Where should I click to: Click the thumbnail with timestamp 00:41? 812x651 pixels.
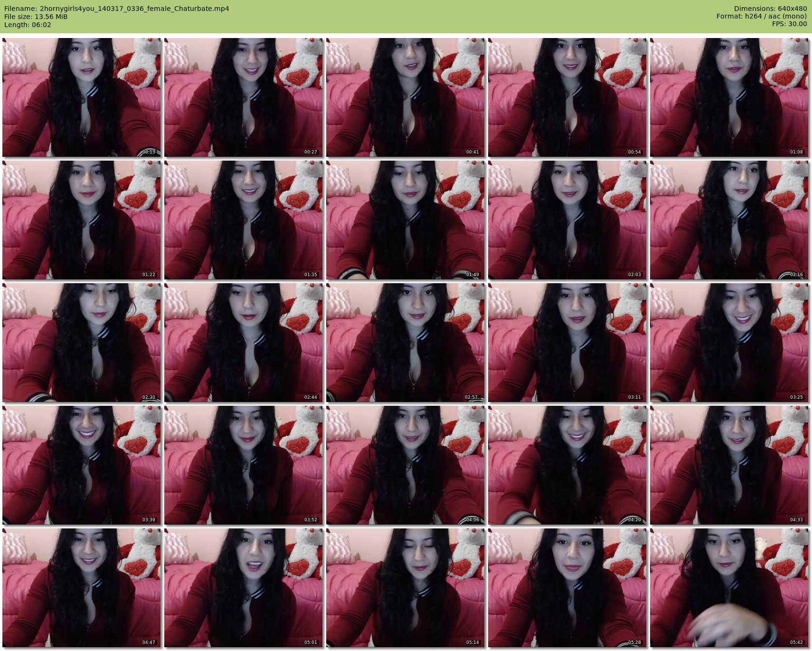coord(406,97)
